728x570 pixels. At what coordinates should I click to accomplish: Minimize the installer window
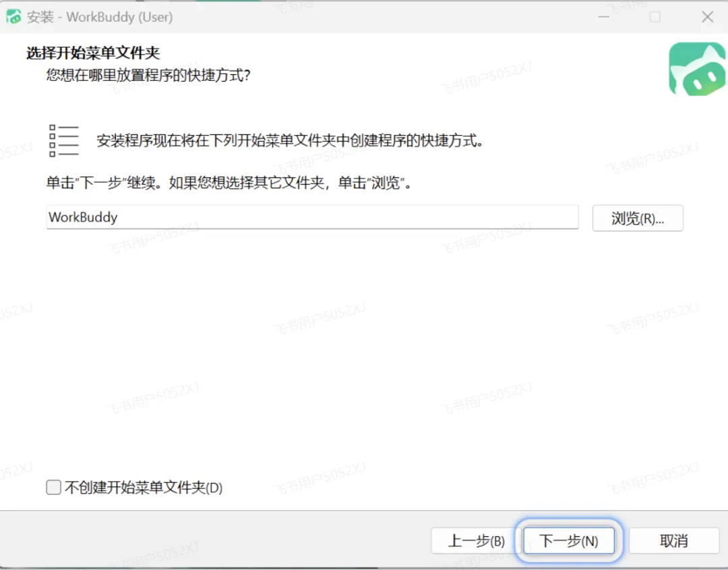[x=603, y=17]
